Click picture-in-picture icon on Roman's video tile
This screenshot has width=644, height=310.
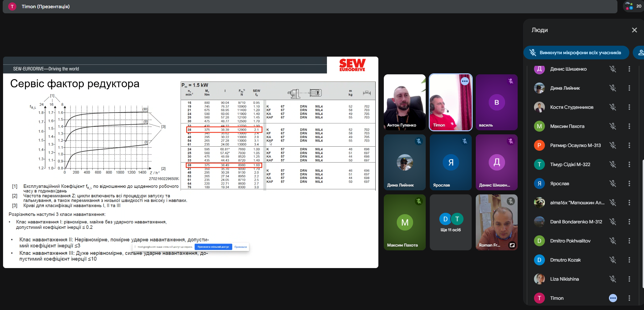[x=512, y=245]
